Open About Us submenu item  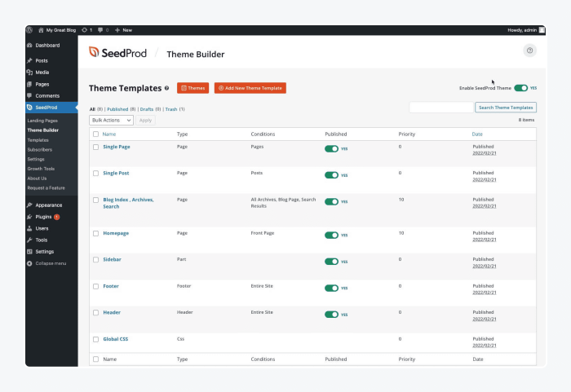pyautogui.click(x=37, y=178)
